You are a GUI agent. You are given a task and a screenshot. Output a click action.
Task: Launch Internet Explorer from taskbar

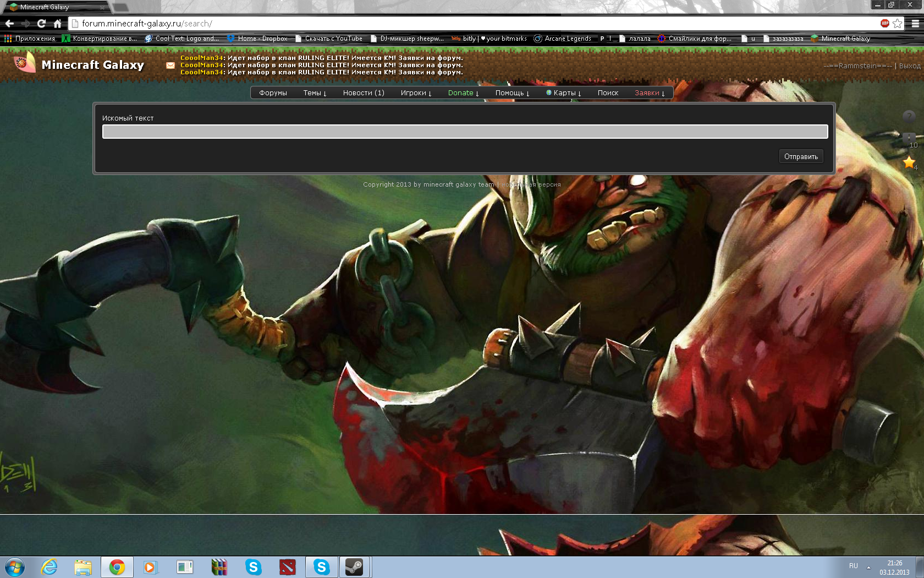[49, 567]
